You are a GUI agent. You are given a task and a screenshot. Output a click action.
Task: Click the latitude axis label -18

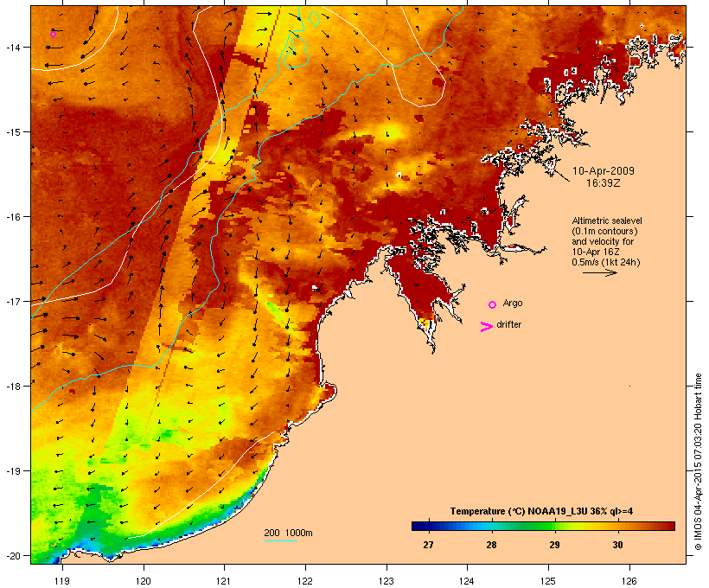pos(12,387)
